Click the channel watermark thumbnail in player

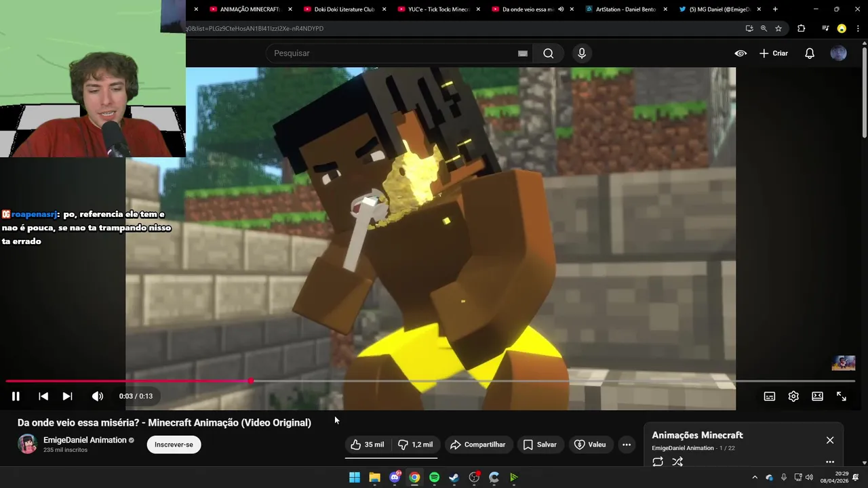pos(844,363)
